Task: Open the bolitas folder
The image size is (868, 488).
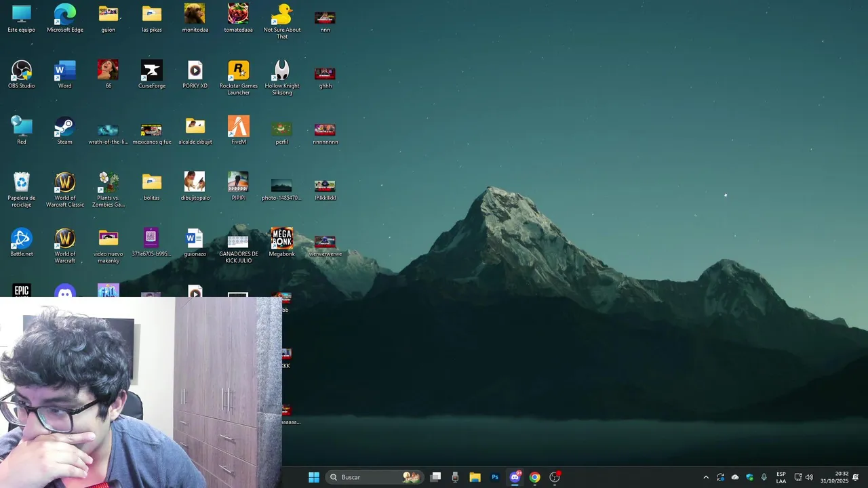Action: [152, 187]
